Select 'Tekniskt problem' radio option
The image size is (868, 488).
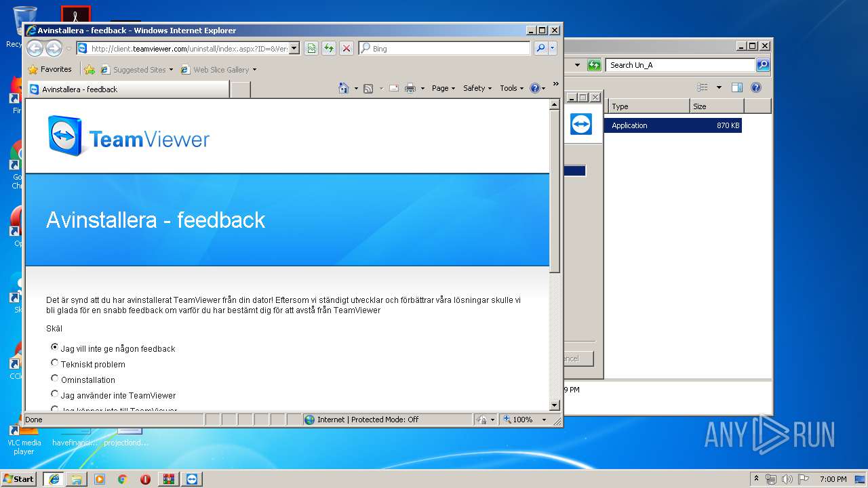click(55, 363)
